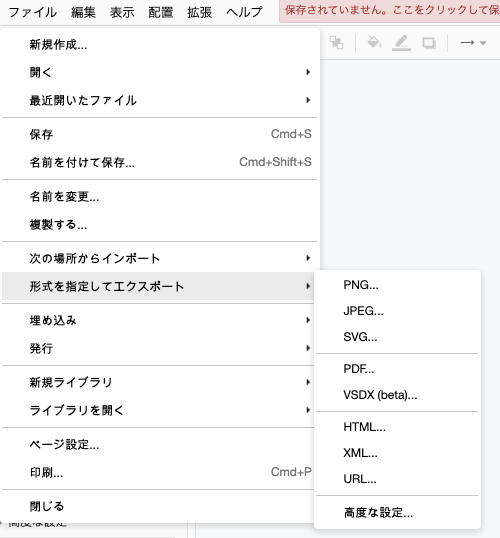Image resolution: width=500 pixels, height=538 pixels.
Task: Select the Fill Color bucket icon
Action: (374, 43)
